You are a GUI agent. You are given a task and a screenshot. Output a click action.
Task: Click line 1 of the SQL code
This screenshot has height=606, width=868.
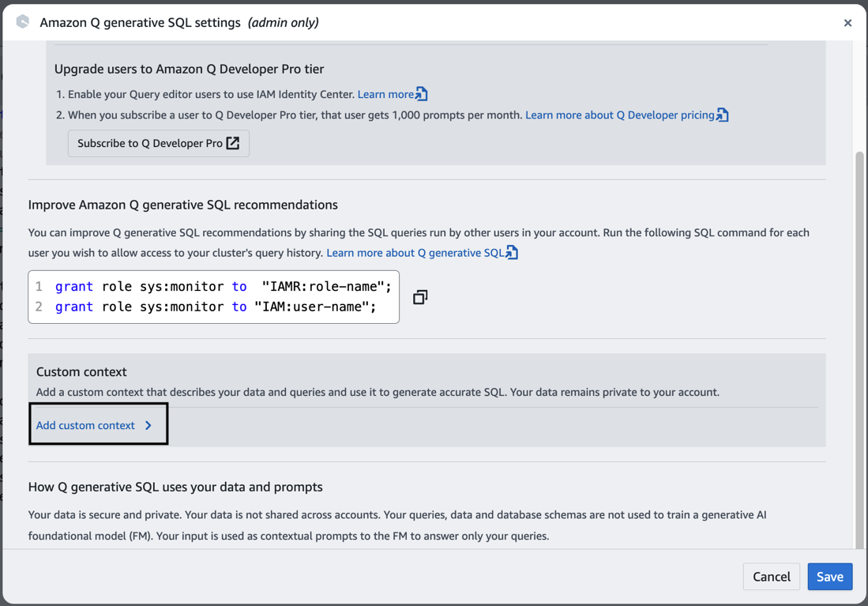pyautogui.click(x=223, y=286)
